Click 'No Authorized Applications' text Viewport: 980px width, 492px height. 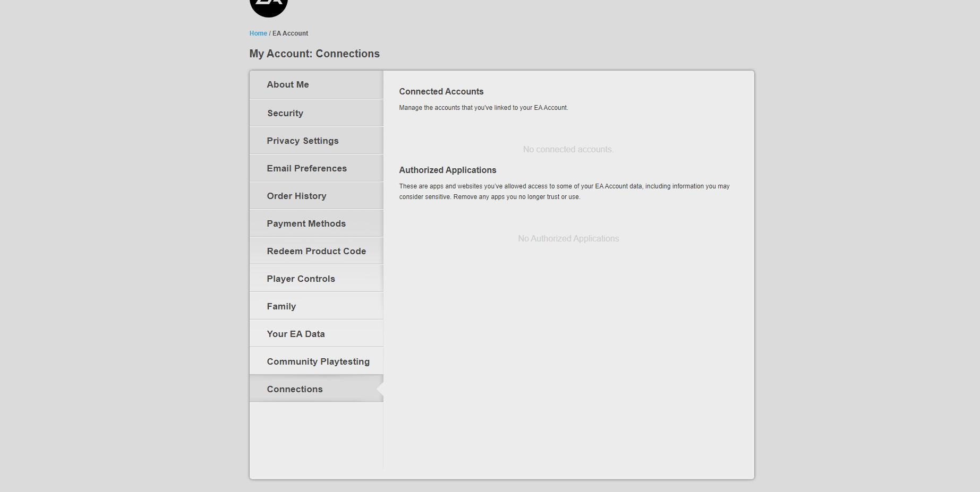pos(568,239)
